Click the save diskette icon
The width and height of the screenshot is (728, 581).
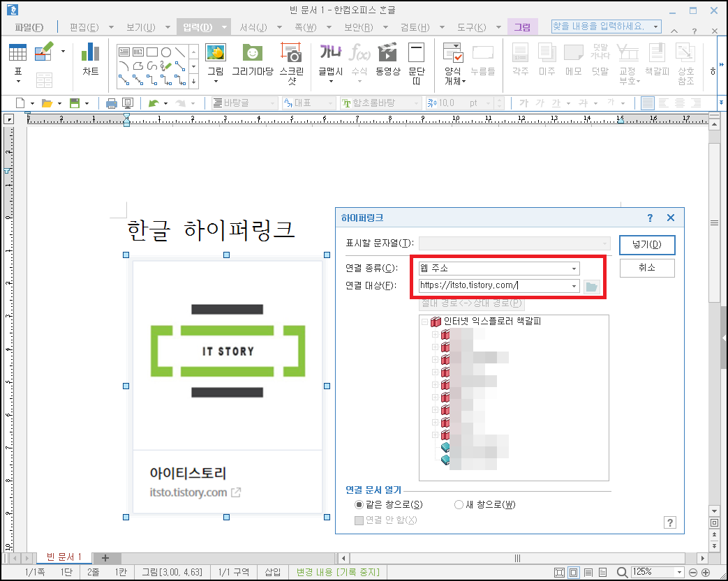[74, 103]
